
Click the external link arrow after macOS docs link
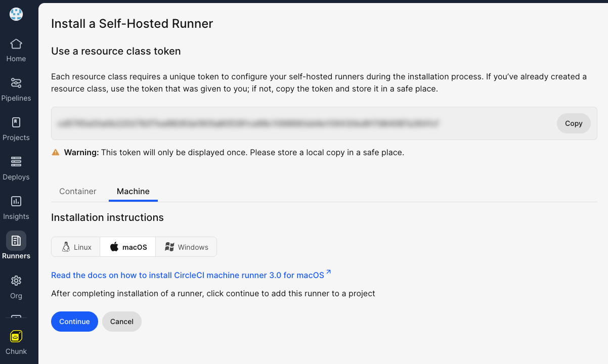328,272
